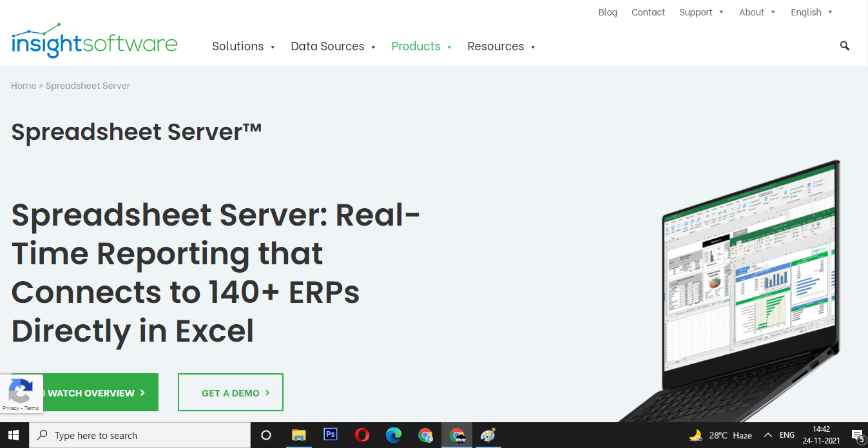Open the Contact page link

(x=648, y=12)
